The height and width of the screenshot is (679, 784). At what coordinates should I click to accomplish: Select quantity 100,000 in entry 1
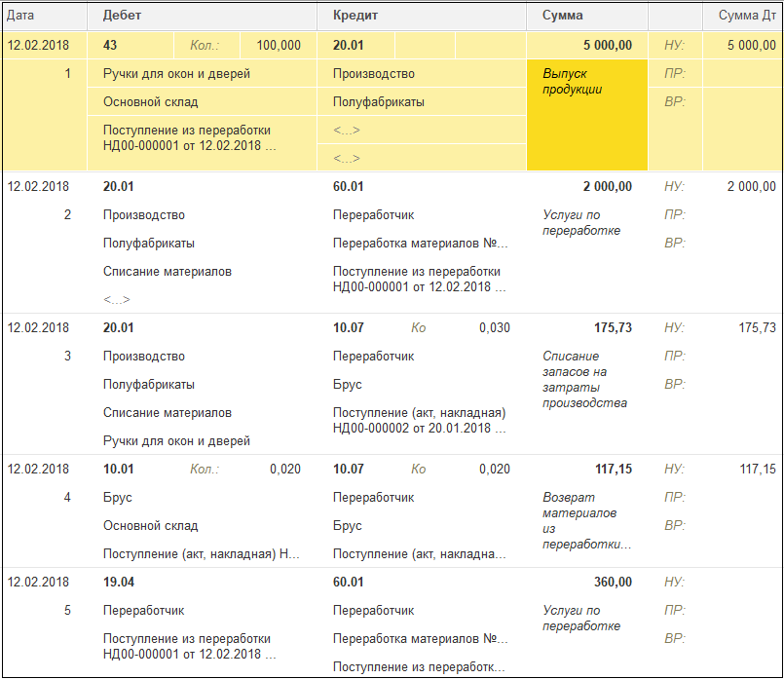coord(279,45)
